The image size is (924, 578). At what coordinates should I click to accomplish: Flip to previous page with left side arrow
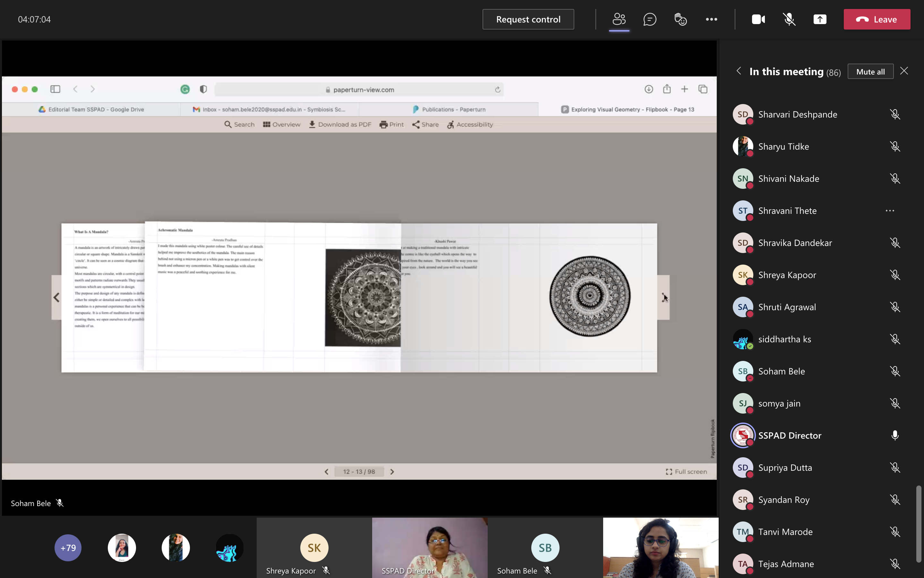pos(56,297)
